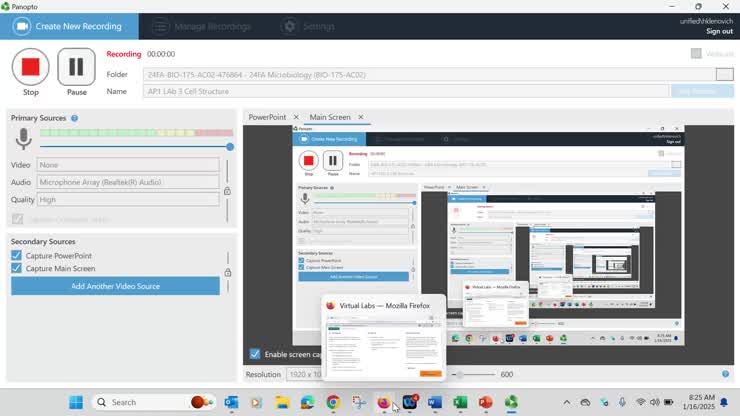This screenshot has width=740, height=416.
Task: Click the Sign out link
Action: tap(719, 31)
